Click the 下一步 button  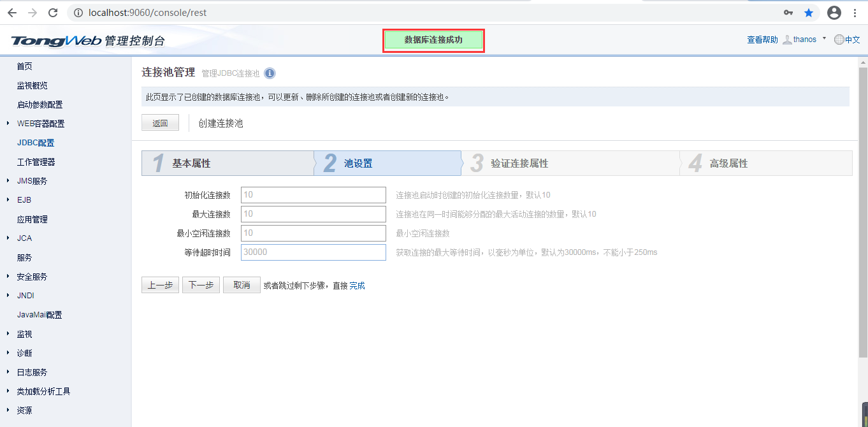click(x=201, y=285)
